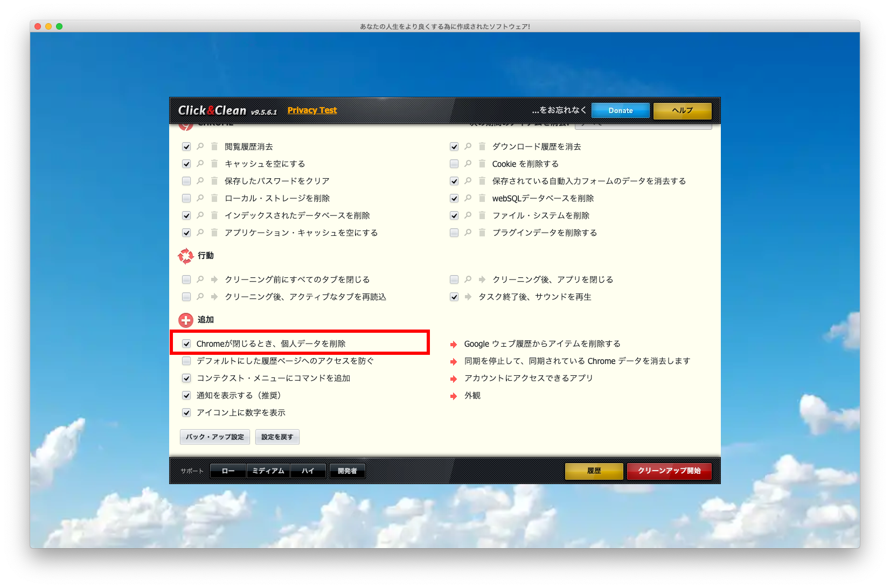The width and height of the screenshot is (890, 588).
Task: Click trash icon beside ファイル・システムを削除
Action: pyautogui.click(x=482, y=215)
